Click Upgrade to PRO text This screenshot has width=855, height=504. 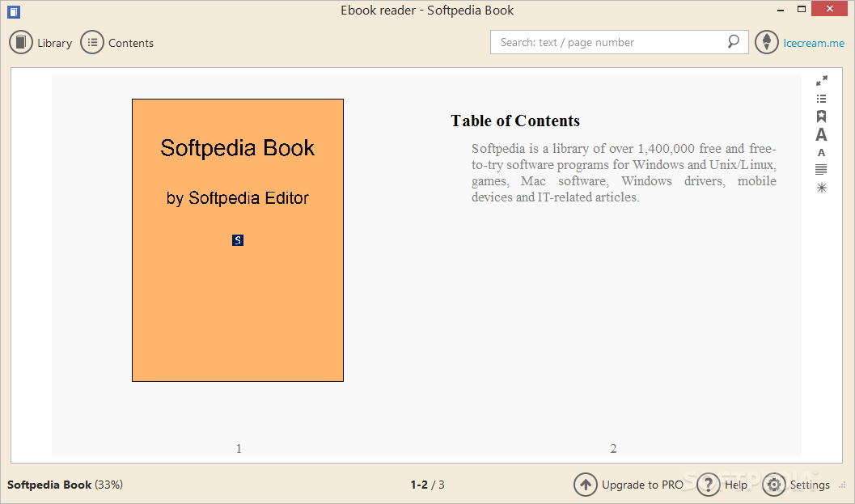642,485
